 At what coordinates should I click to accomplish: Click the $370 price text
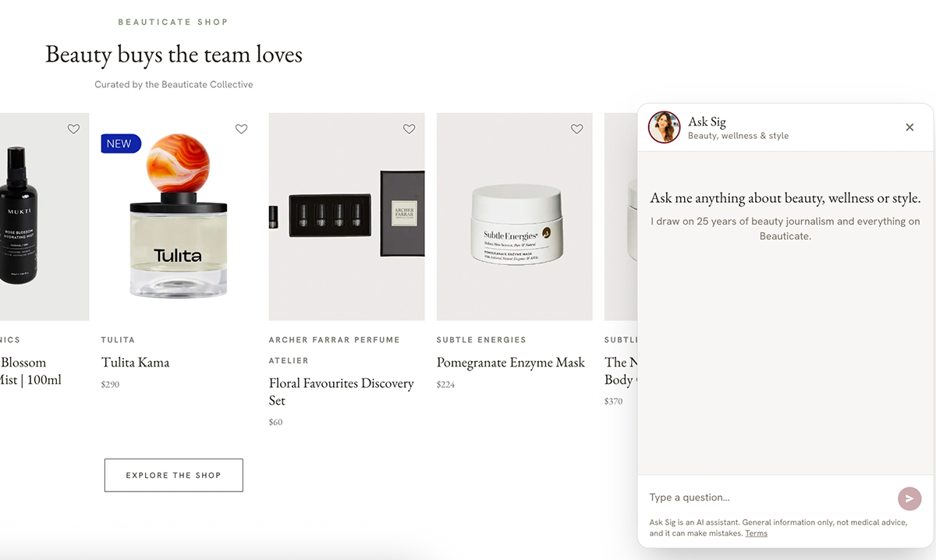click(x=614, y=402)
